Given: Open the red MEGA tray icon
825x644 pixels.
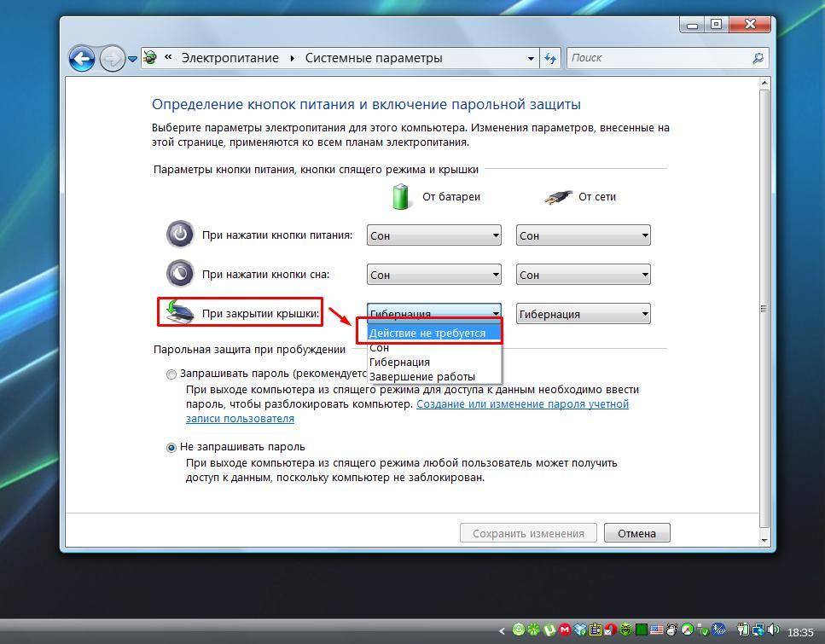Looking at the screenshot, I should click(x=565, y=629).
